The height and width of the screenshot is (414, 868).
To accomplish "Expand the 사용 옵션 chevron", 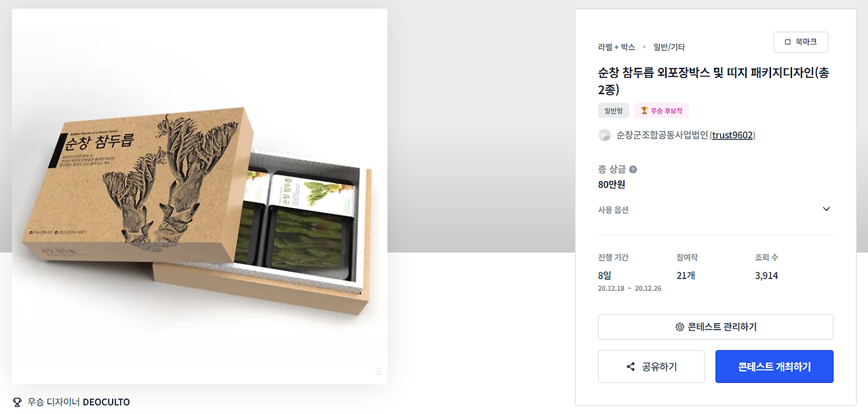I will [x=826, y=209].
